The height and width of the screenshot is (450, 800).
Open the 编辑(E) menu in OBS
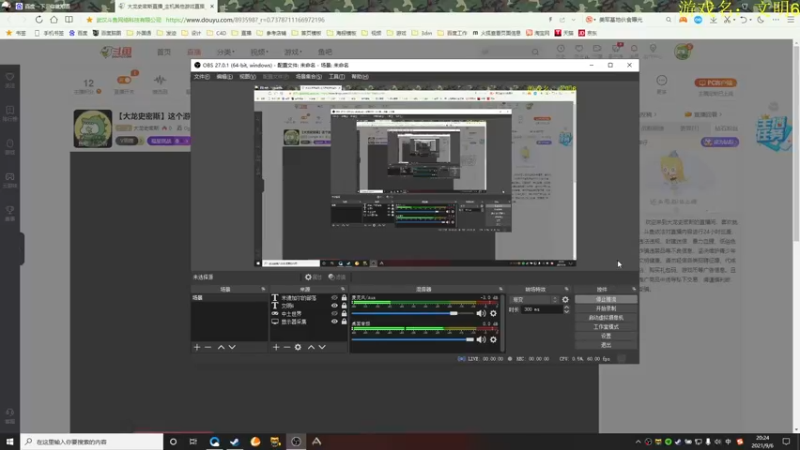click(224, 77)
